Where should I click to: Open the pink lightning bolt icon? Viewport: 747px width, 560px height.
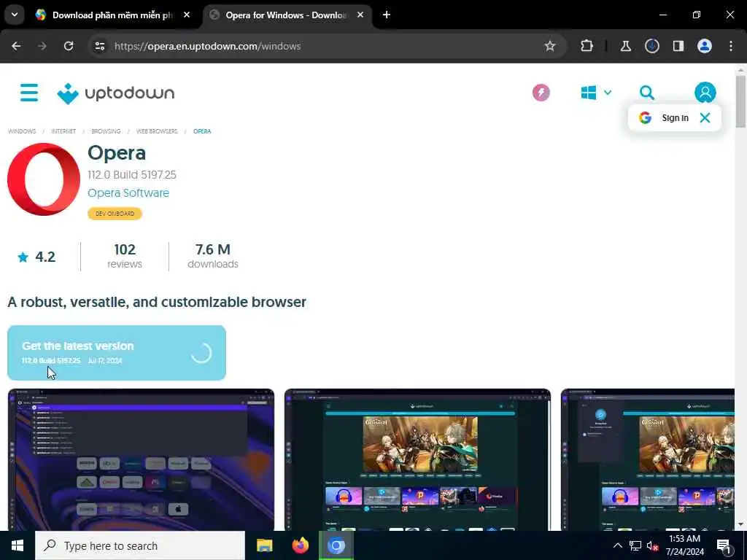pyautogui.click(x=541, y=93)
